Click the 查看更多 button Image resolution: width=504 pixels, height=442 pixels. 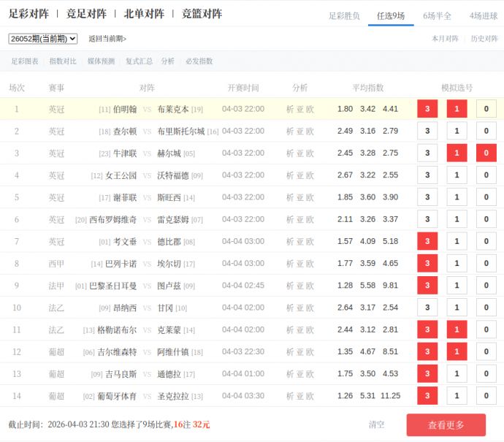(446, 424)
